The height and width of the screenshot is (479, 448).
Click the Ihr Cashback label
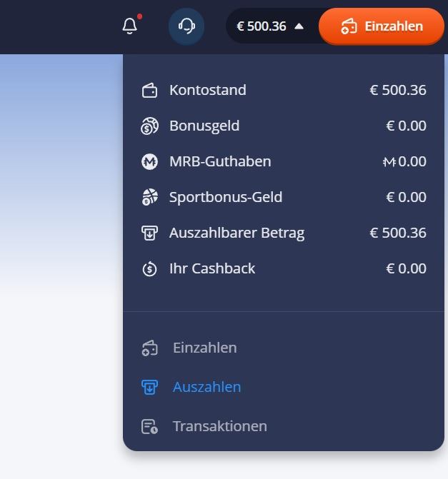click(x=211, y=269)
